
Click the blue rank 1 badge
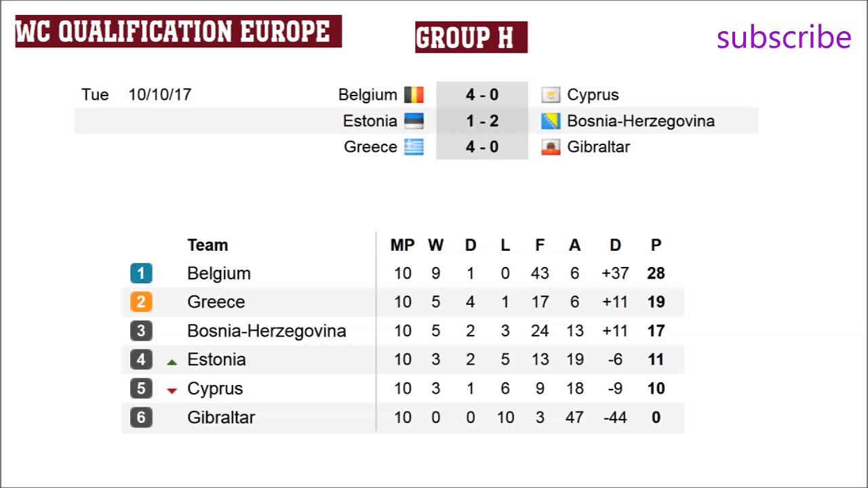pyautogui.click(x=141, y=273)
